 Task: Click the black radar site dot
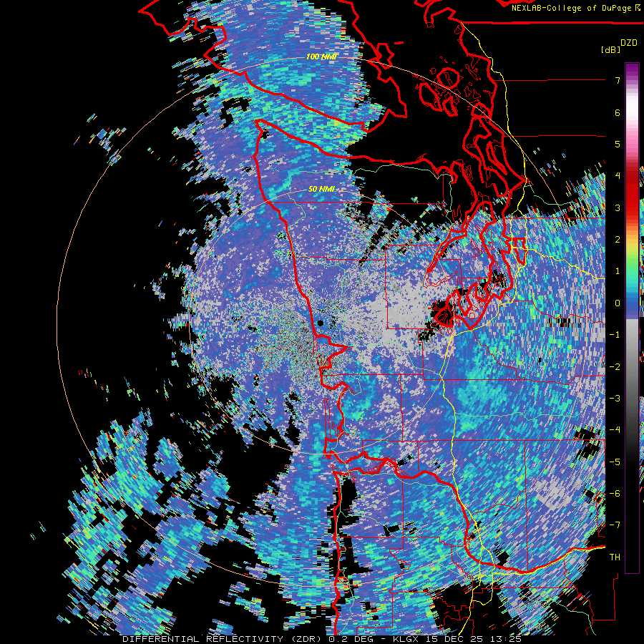[x=321, y=323]
